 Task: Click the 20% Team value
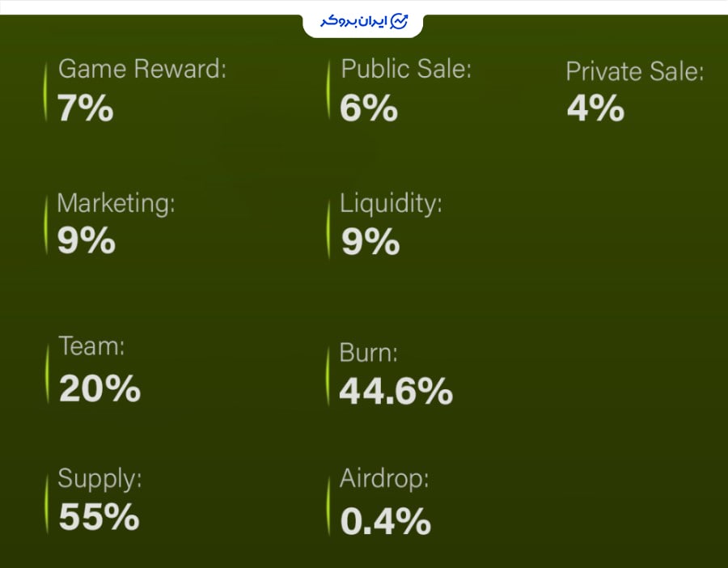[x=99, y=388]
